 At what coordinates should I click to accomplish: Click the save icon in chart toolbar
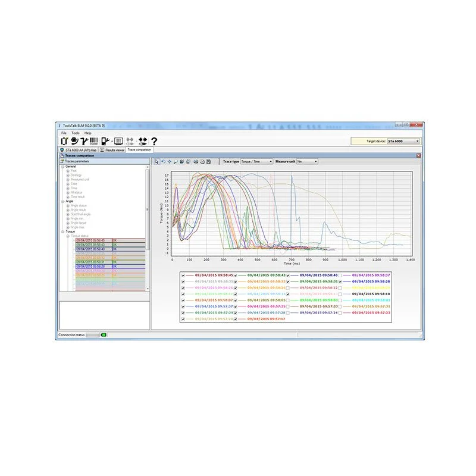208,161
